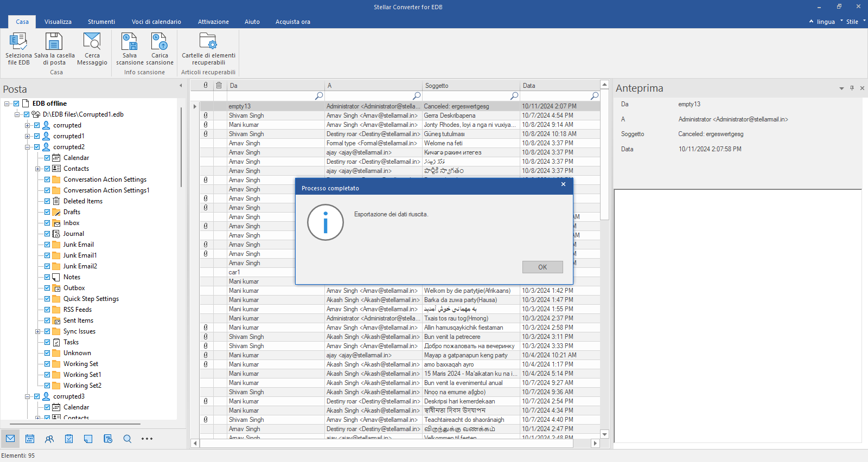Click scroll down arrow of message list
Image resolution: width=868 pixels, height=462 pixels.
click(604, 434)
